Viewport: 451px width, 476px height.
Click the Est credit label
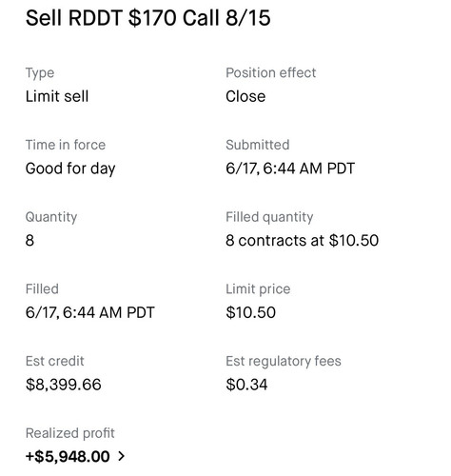pyautogui.click(x=54, y=361)
